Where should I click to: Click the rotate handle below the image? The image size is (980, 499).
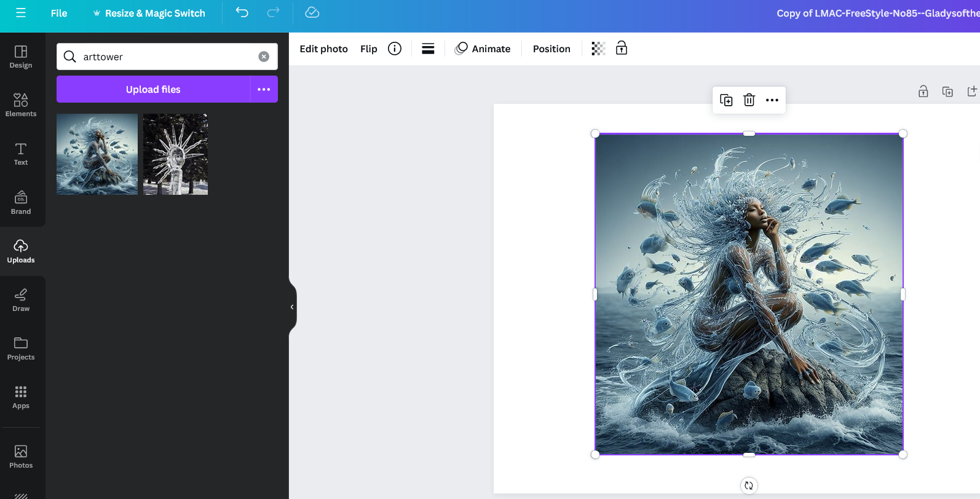tap(749, 485)
